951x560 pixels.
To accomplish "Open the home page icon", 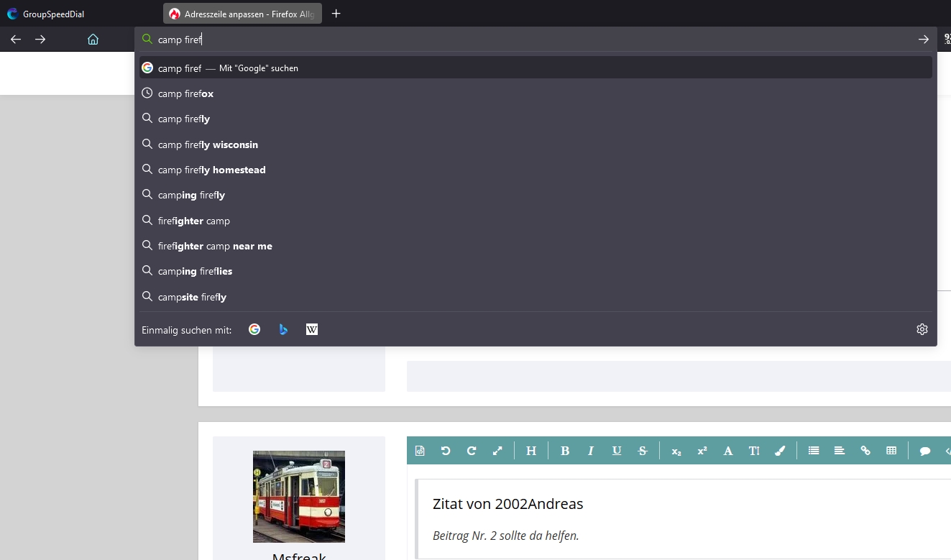I will pos(93,40).
